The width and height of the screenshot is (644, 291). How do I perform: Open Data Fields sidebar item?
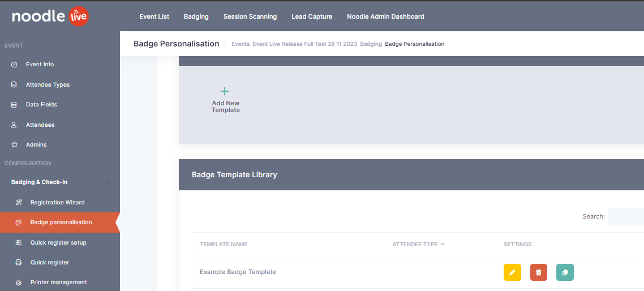pyautogui.click(x=41, y=105)
